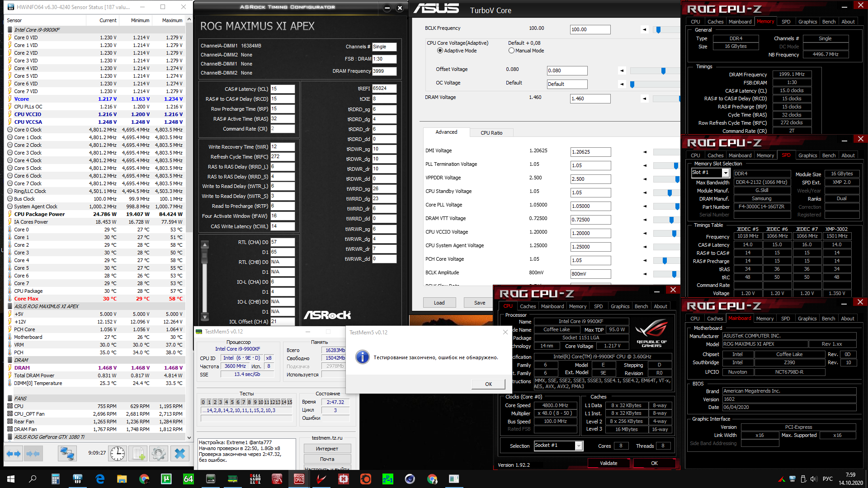The height and width of the screenshot is (488, 868).
Task: Open Slot #1 memory slot dropdown
Action: point(726,173)
